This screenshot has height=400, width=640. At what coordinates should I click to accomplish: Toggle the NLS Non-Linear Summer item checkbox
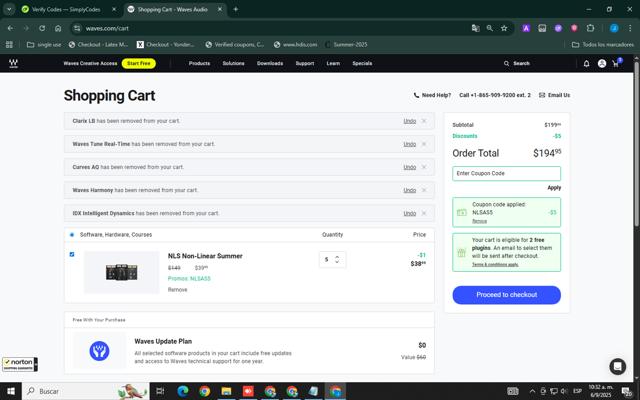point(72,254)
